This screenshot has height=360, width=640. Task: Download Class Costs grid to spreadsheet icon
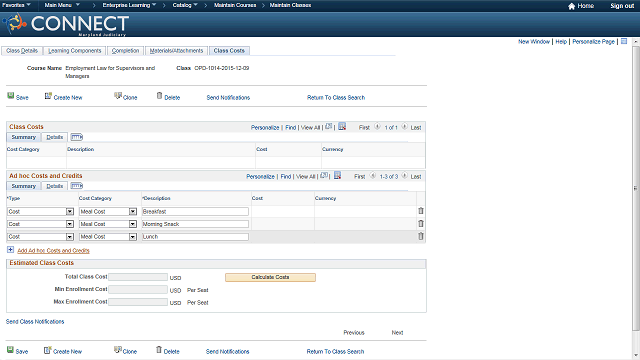pos(342,127)
